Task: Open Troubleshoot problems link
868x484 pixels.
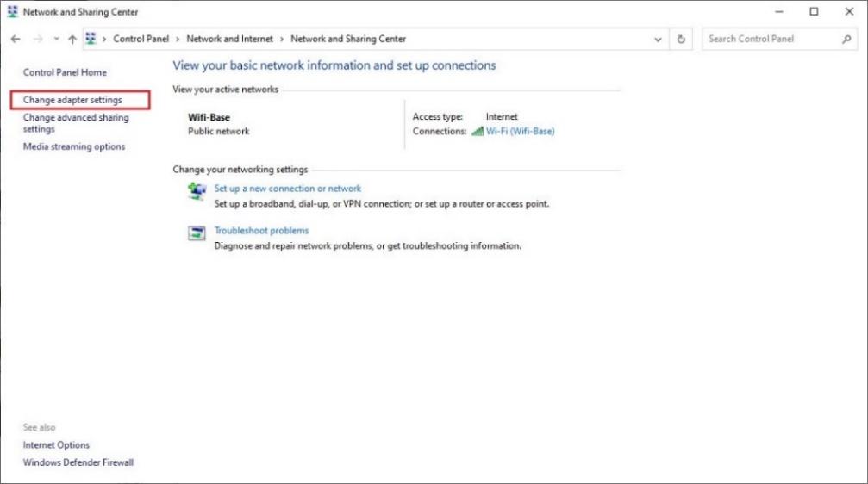Action: coord(261,231)
